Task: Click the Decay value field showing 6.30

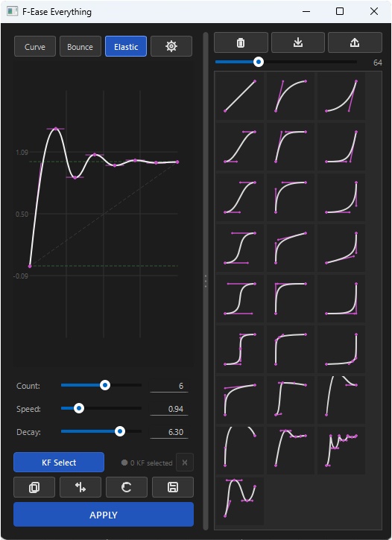Action: [168, 432]
